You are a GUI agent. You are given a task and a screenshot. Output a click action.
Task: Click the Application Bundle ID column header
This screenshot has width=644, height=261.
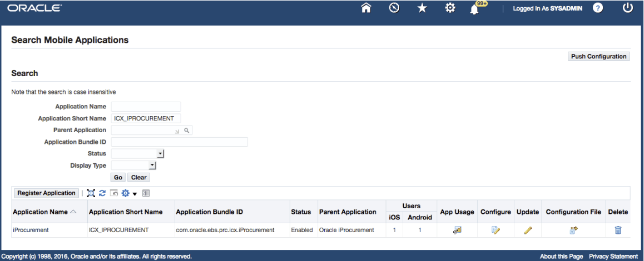coord(210,212)
